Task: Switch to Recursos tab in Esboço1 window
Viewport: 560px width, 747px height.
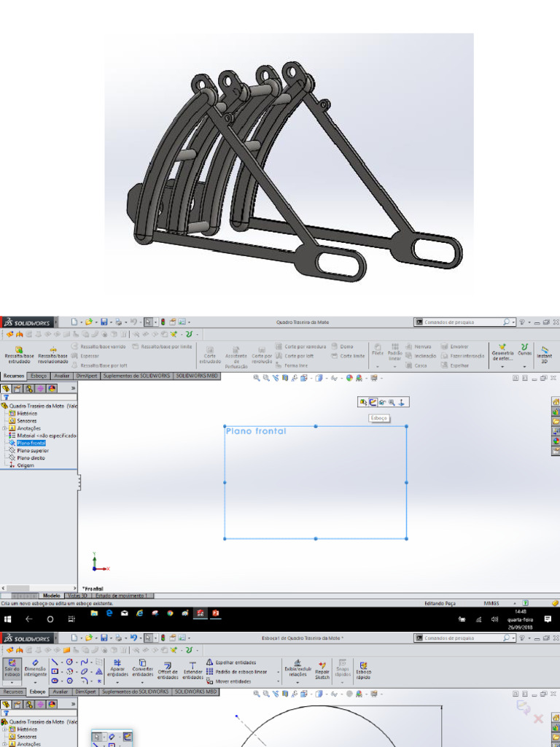Action: click(x=13, y=692)
